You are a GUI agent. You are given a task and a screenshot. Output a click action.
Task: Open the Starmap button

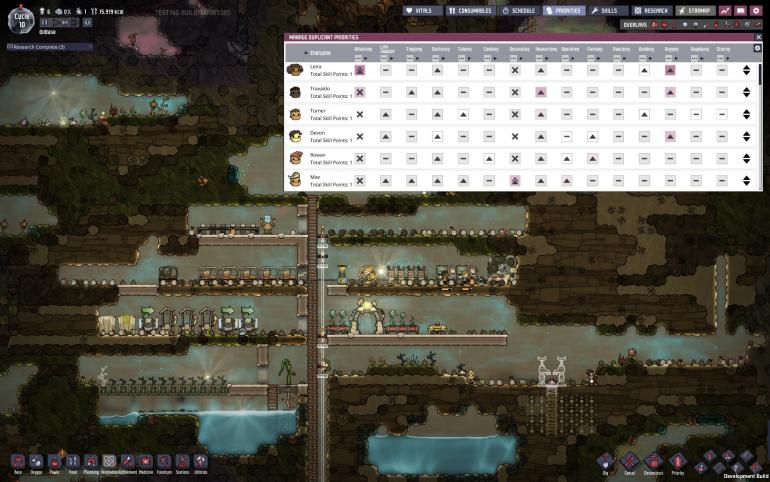[696, 10]
